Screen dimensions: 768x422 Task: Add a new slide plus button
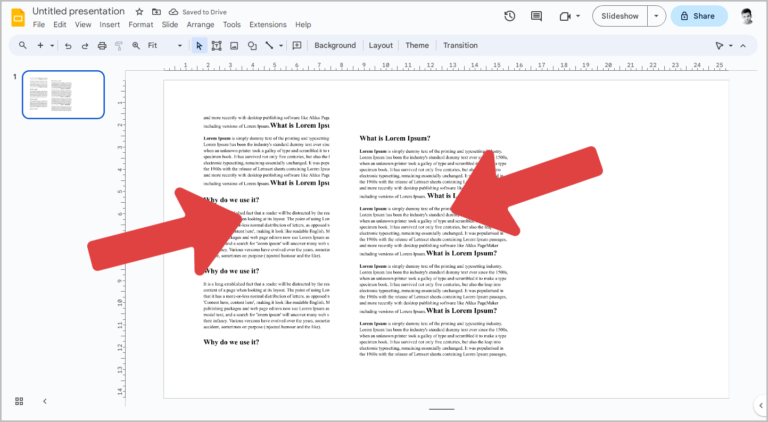coord(40,45)
